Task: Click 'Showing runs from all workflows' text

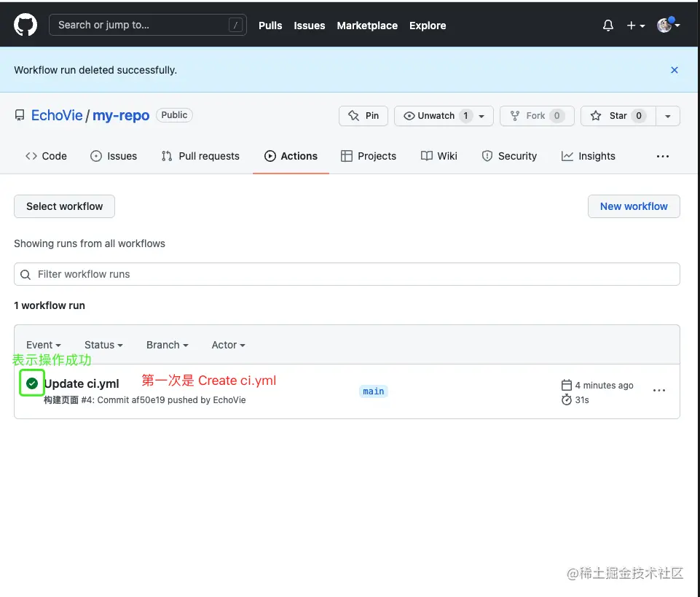Action: (90, 243)
